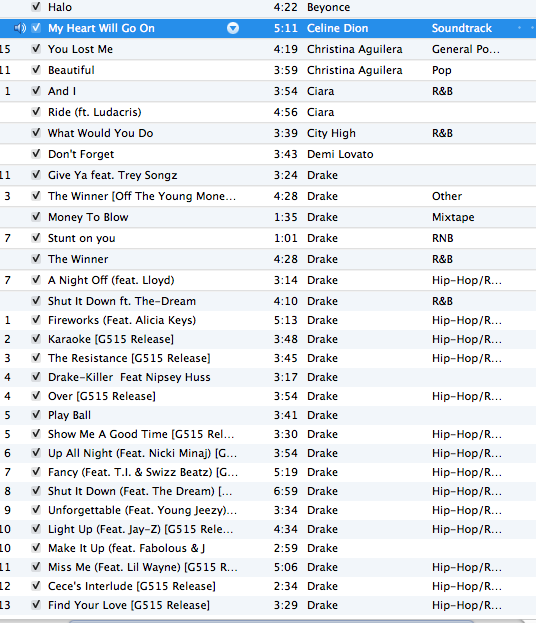Uncheck the Halo song checkbox
This screenshot has height=623, width=536.
(36, 7)
